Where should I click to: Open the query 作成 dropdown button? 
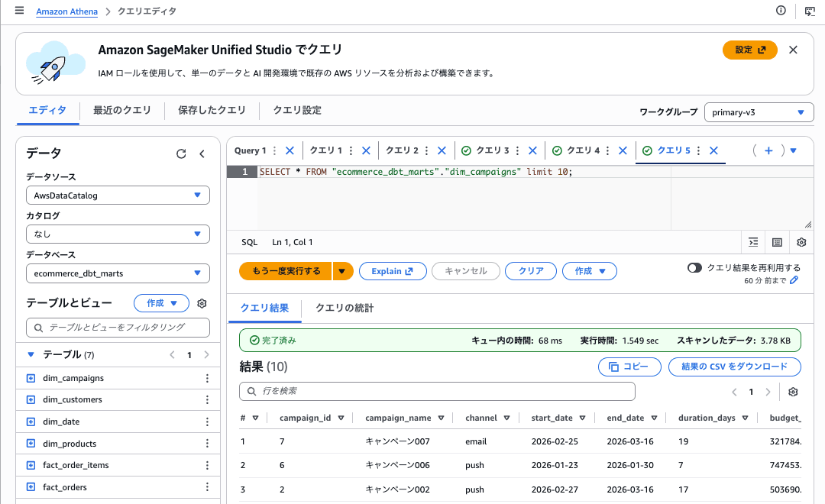pos(589,271)
